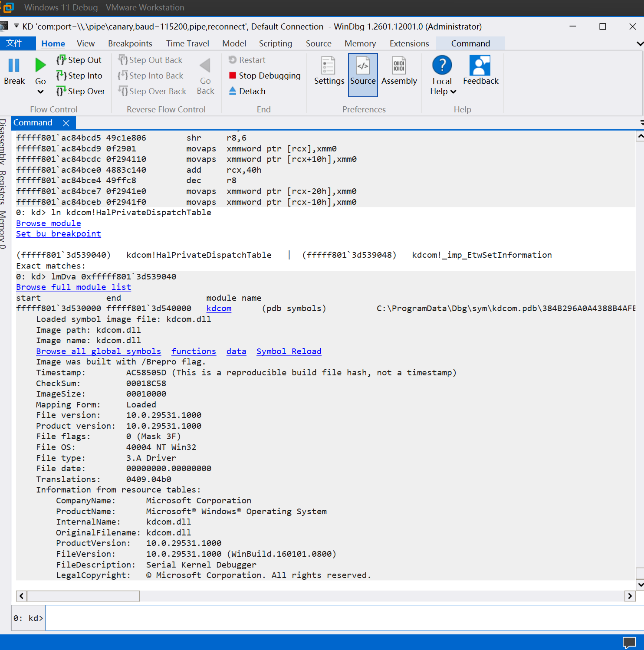
Task: Click the Browse all global symbols link
Action: tap(99, 351)
